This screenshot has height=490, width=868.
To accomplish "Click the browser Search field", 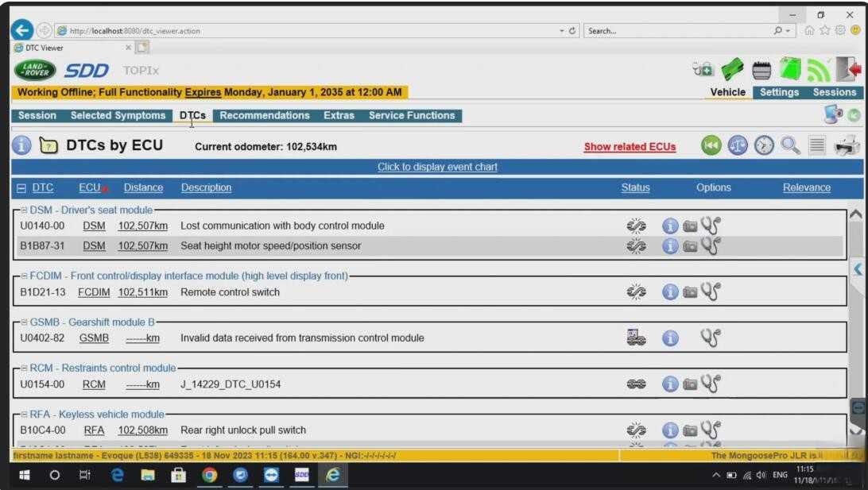I will (678, 31).
